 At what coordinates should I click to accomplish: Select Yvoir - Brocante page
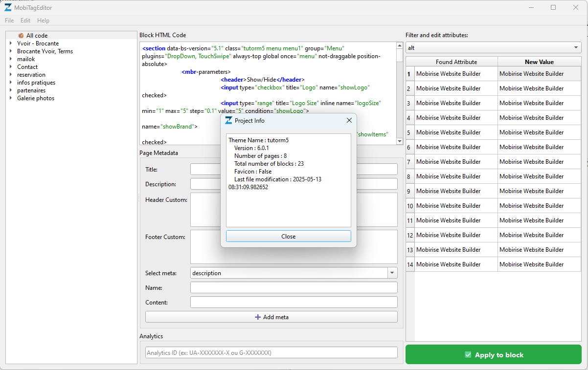(38, 44)
